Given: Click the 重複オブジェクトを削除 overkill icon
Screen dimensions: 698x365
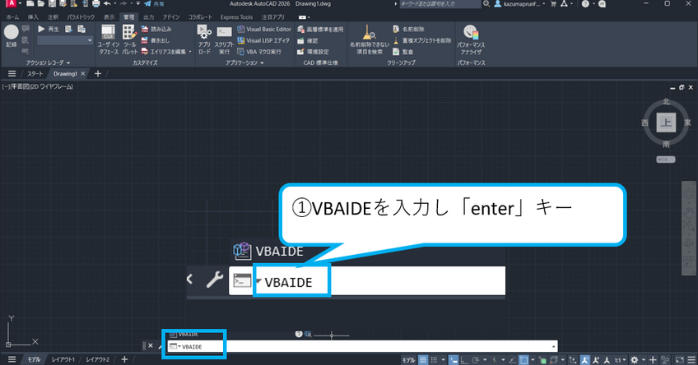Looking at the screenshot, I should (422, 41).
